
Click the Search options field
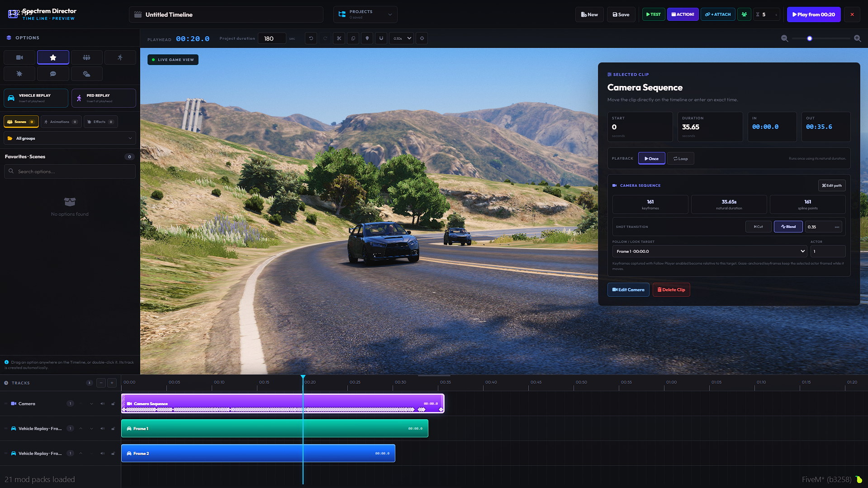(70, 171)
